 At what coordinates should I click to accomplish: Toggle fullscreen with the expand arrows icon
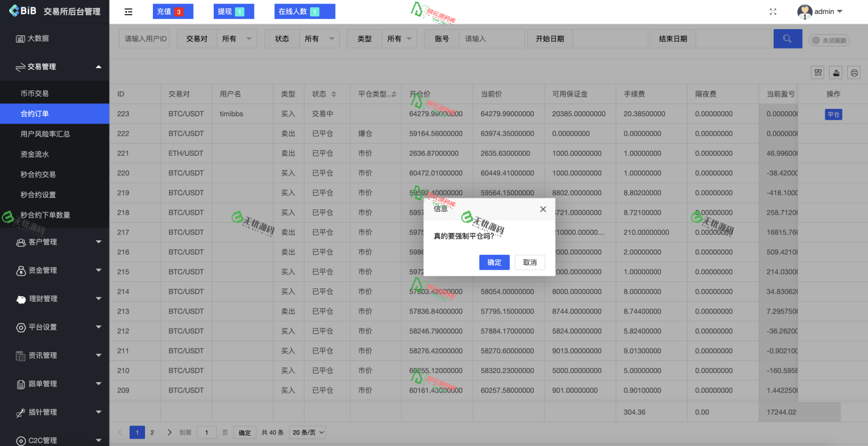pyautogui.click(x=772, y=11)
